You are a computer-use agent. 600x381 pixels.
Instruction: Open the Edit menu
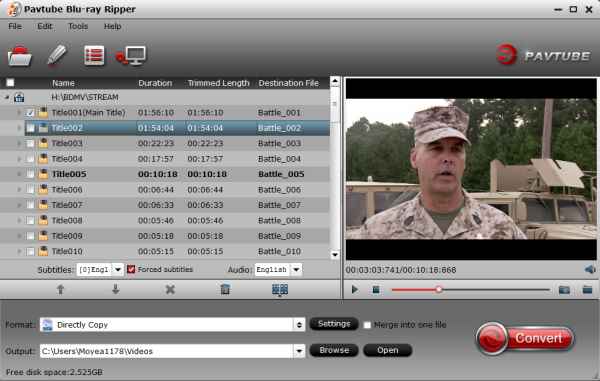point(44,26)
